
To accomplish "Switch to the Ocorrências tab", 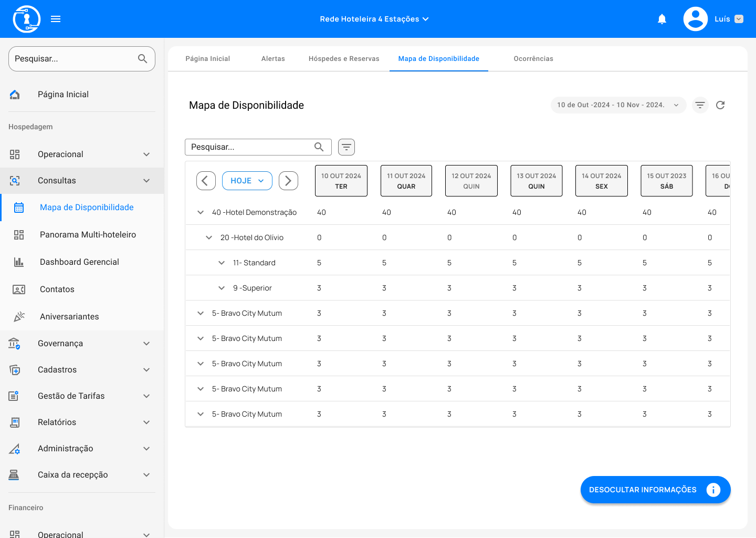I will [533, 59].
